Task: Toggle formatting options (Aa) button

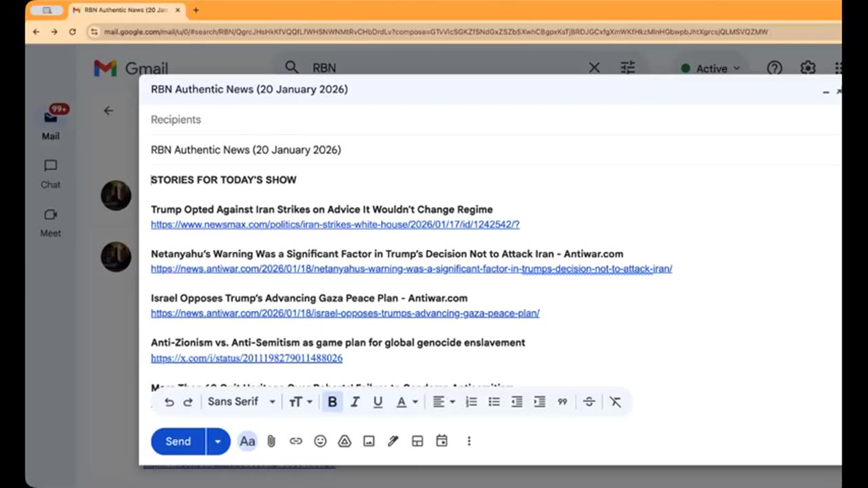Action: [x=248, y=441]
